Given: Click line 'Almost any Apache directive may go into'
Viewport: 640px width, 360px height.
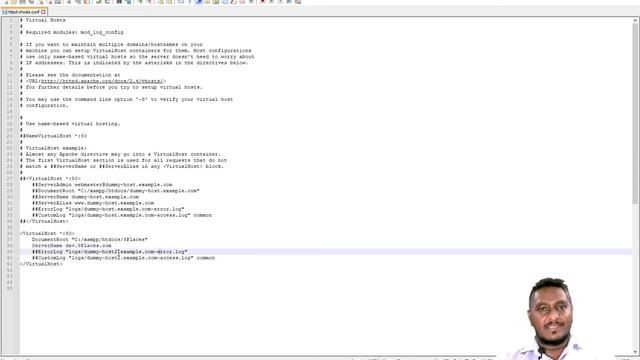Looking at the screenshot, I should [120, 154].
